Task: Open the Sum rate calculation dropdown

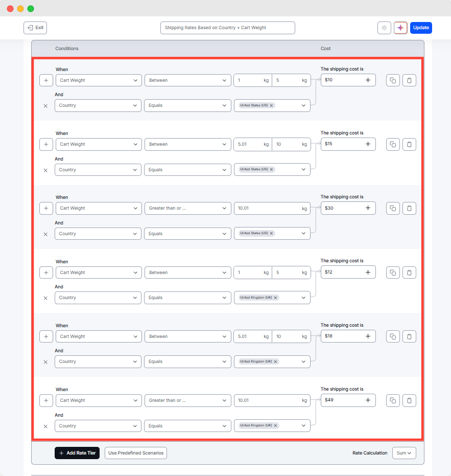Action: pos(404,453)
